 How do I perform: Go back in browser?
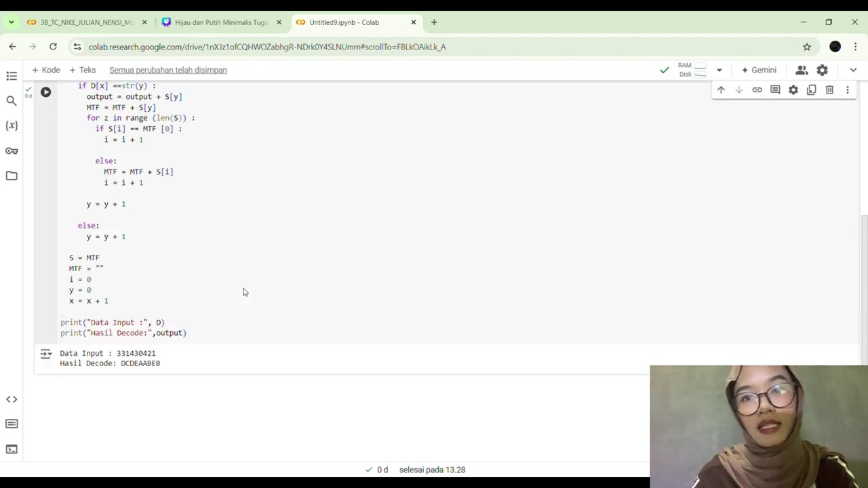[x=13, y=47]
